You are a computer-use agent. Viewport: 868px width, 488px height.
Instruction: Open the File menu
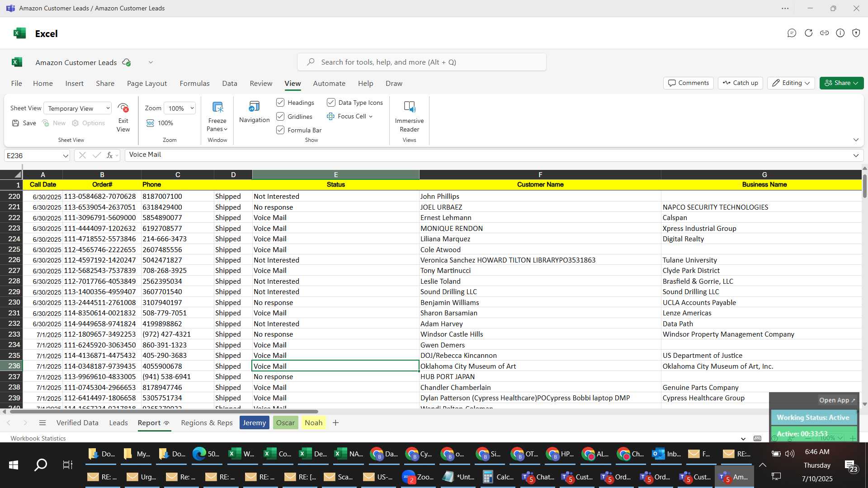tap(17, 84)
